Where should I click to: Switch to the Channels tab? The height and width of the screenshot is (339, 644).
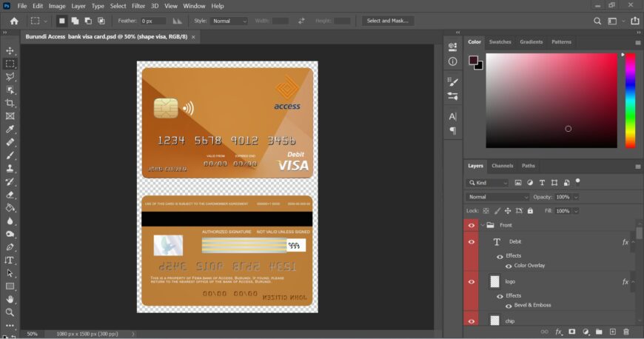point(503,166)
